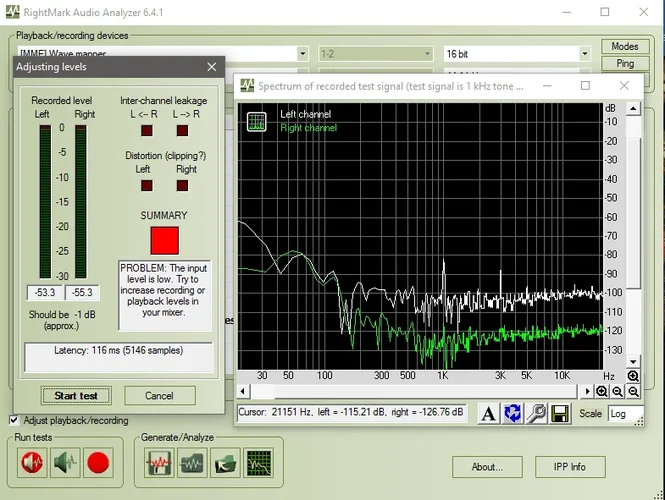Image resolution: width=665 pixels, height=500 pixels.
Task: Click the red SUMMARY status square
Action: point(164,241)
